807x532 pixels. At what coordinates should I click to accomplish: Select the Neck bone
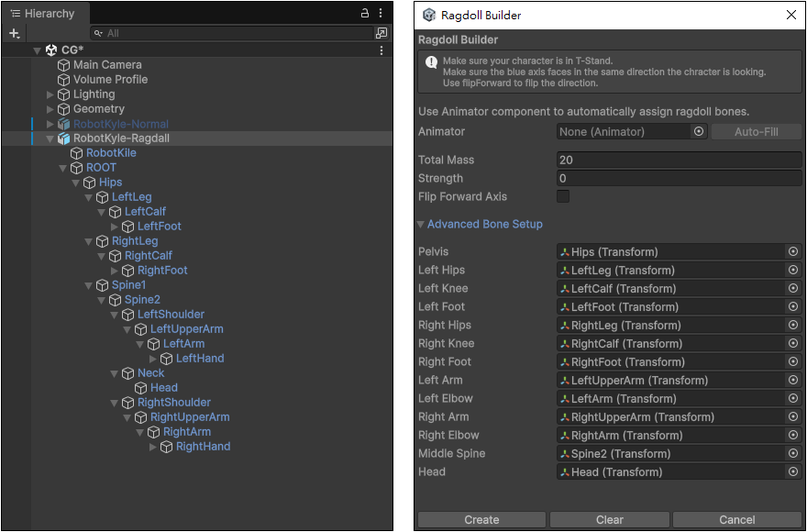pos(150,373)
